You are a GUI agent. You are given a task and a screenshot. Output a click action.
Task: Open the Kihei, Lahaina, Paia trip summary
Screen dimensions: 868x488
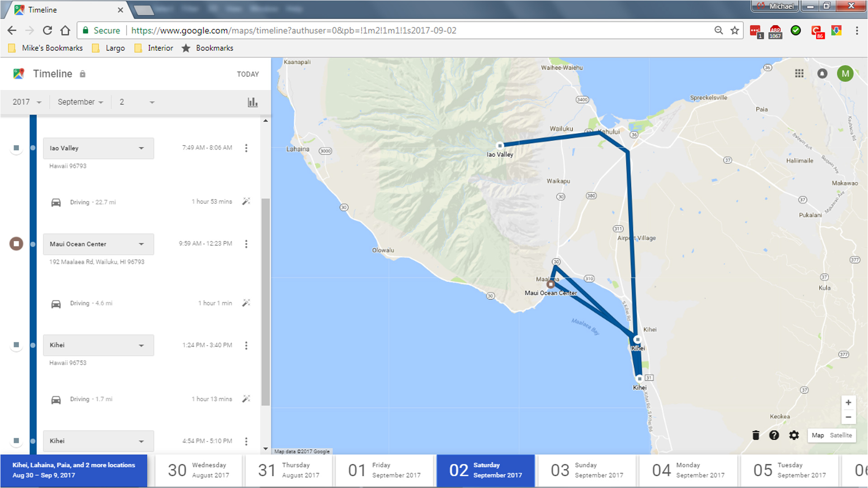[x=74, y=470]
